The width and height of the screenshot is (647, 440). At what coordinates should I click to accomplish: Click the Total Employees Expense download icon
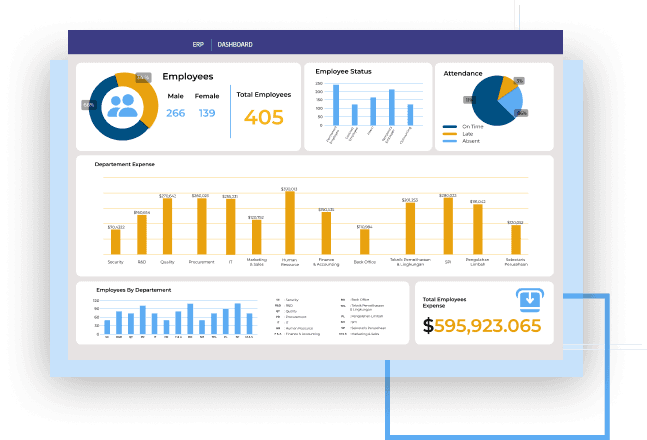530,300
